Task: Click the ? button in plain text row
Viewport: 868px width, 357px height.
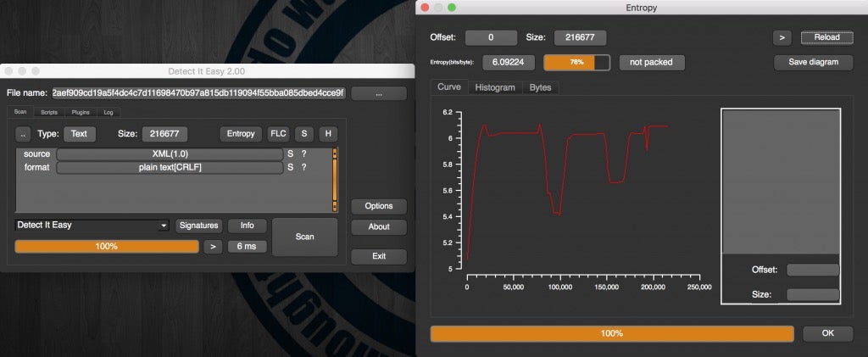Action: pyautogui.click(x=303, y=168)
